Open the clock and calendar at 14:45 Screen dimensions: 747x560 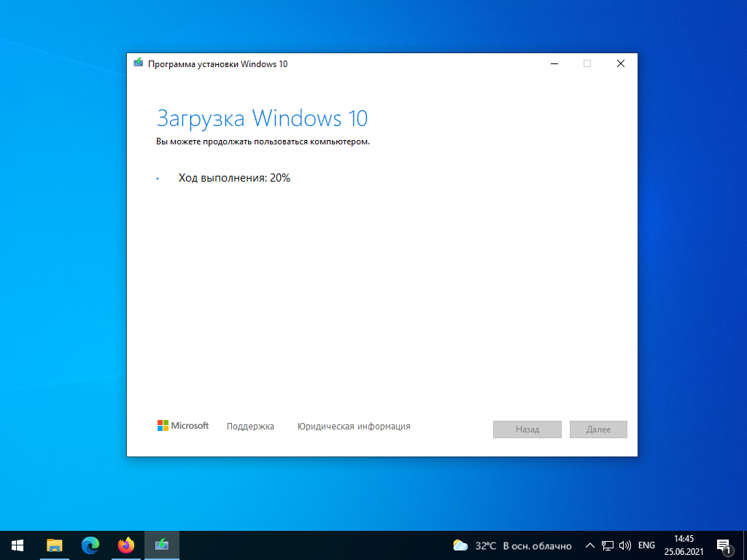tap(684, 545)
